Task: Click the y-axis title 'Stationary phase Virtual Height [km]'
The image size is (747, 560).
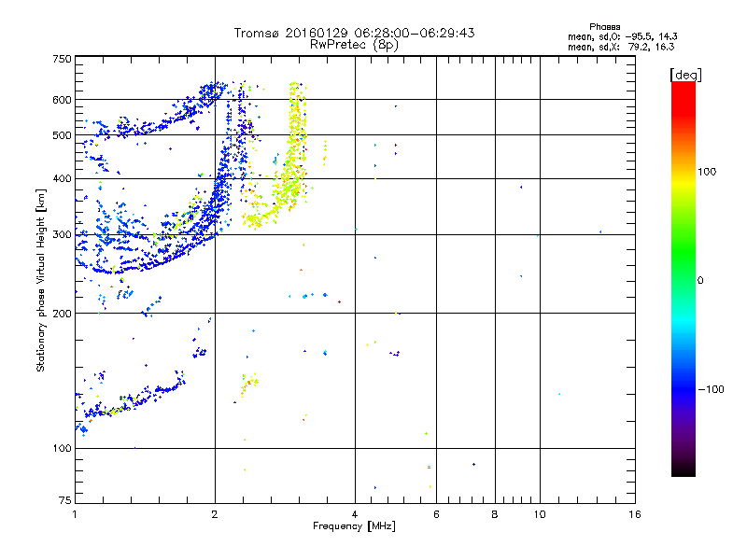Action: [x=41, y=280]
